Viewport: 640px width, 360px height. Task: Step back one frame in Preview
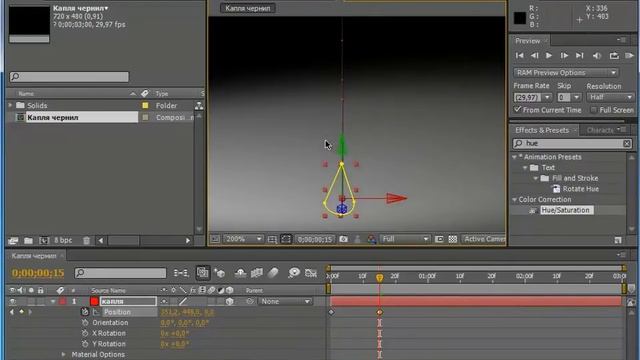(534, 56)
